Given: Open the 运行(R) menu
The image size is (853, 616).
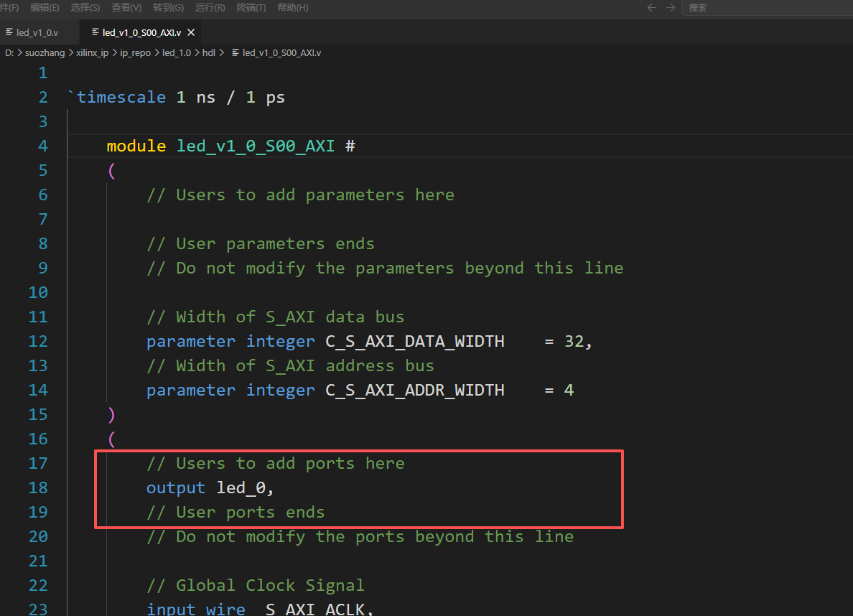Looking at the screenshot, I should (210, 8).
